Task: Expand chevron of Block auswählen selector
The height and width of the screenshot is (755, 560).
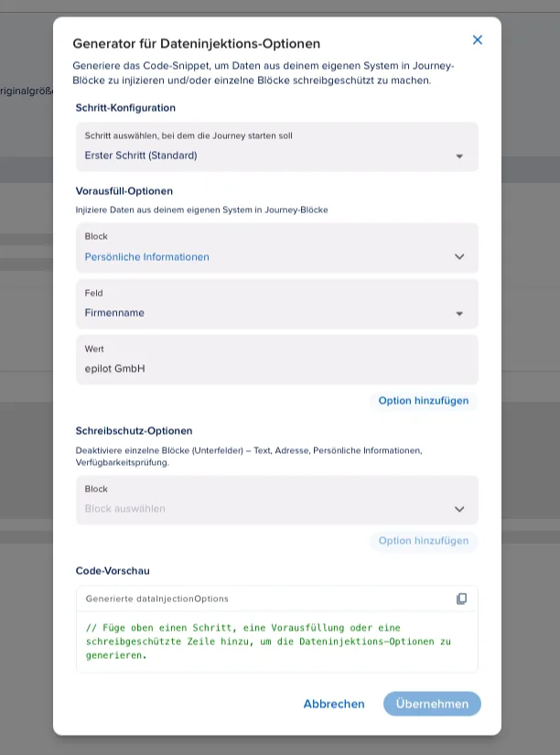Action: pos(459,509)
